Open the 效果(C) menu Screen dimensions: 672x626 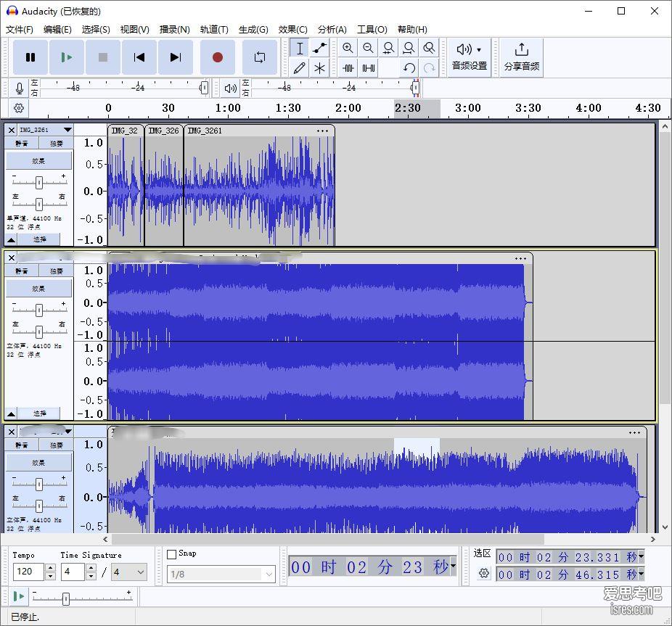click(292, 29)
